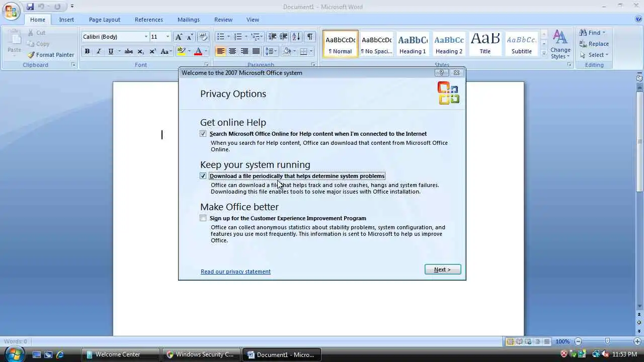Open the Bullets list dropdown arrow

(228, 37)
